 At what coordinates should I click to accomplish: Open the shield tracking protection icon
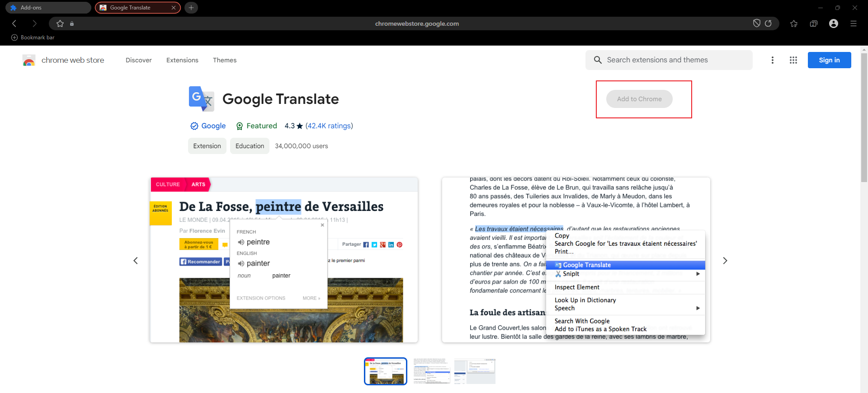(756, 23)
